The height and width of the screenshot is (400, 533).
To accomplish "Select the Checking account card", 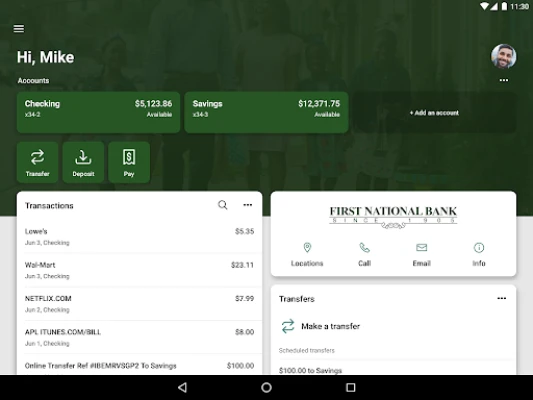I will coord(99,112).
